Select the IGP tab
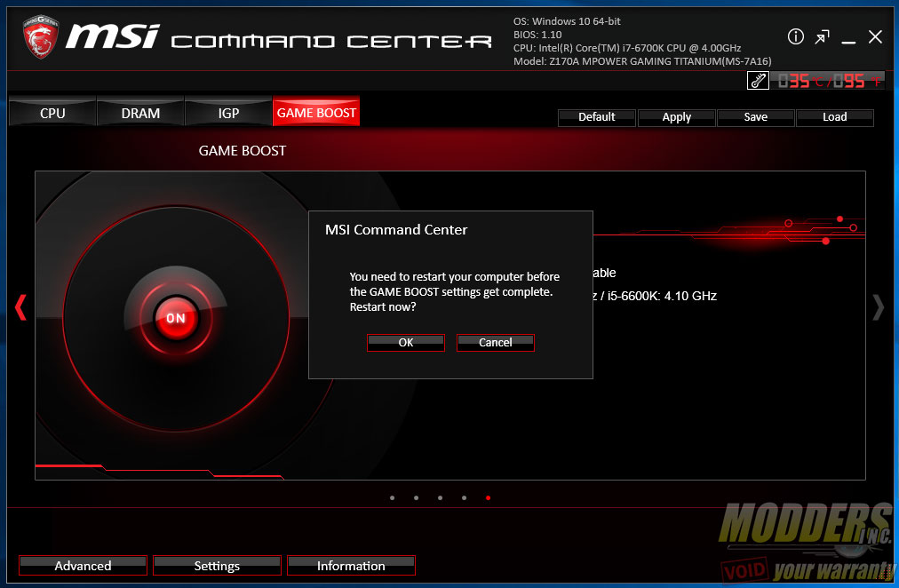The height and width of the screenshot is (588, 899). tap(228, 113)
